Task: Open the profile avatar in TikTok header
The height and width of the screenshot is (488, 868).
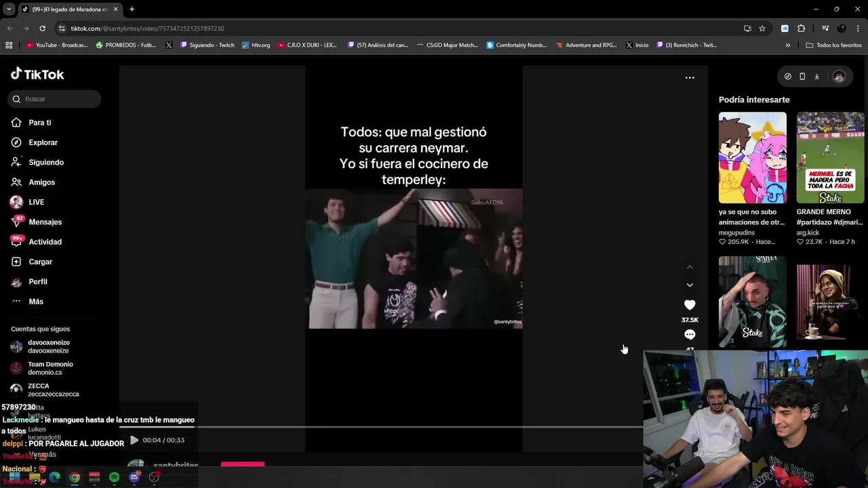Action: tap(839, 77)
